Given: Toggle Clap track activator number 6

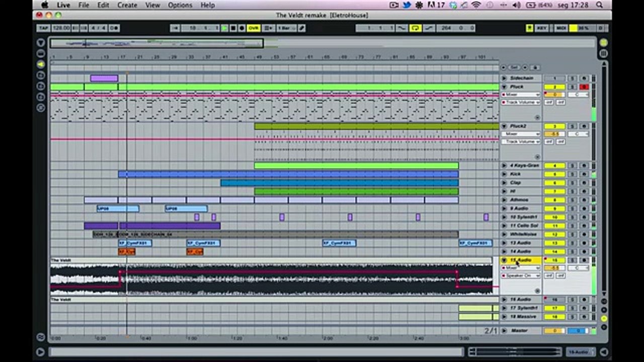Looking at the screenshot, I should pos(555,183).
